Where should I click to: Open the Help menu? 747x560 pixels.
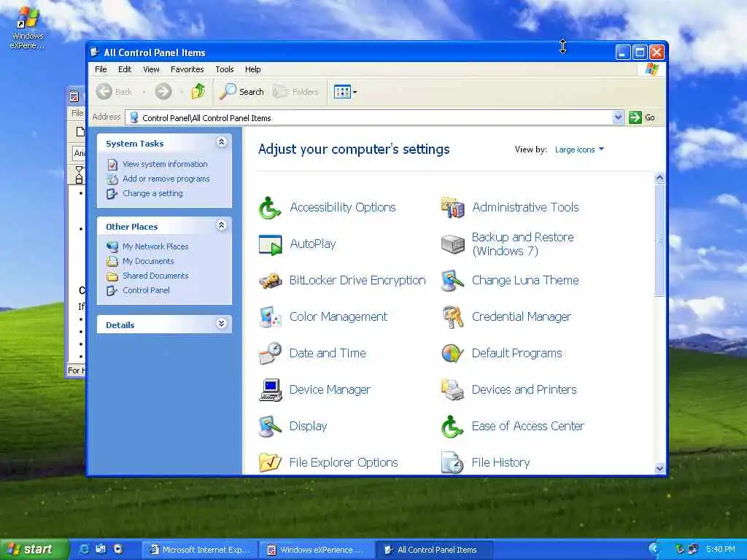pos(253,69)
